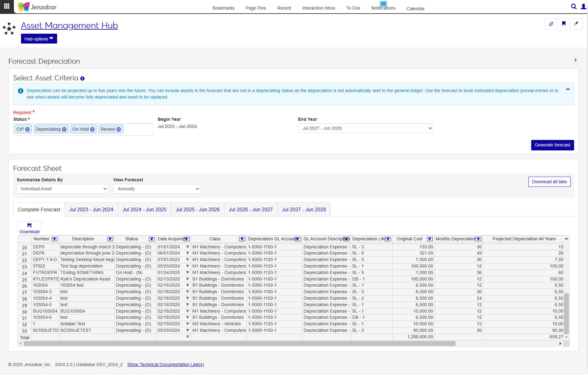Click the refresh hub icon

coord(551,24)
